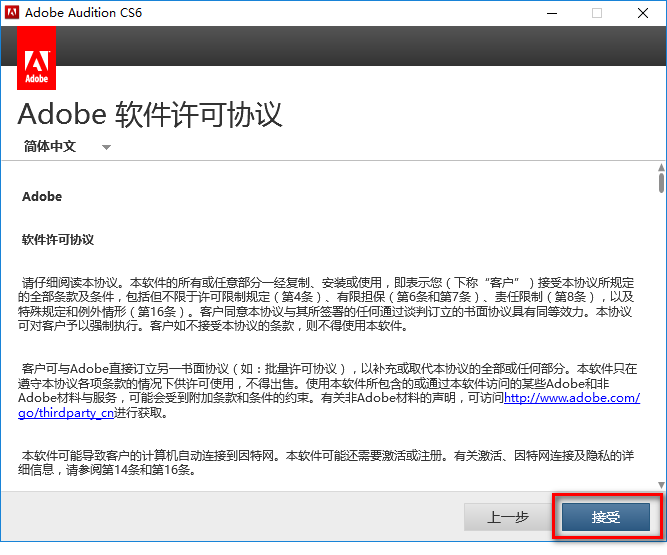The width and height of the screenshot is (667, 555).
Task: Maximize the Adobe Audition CS6 window
Action: pos(597,13)
